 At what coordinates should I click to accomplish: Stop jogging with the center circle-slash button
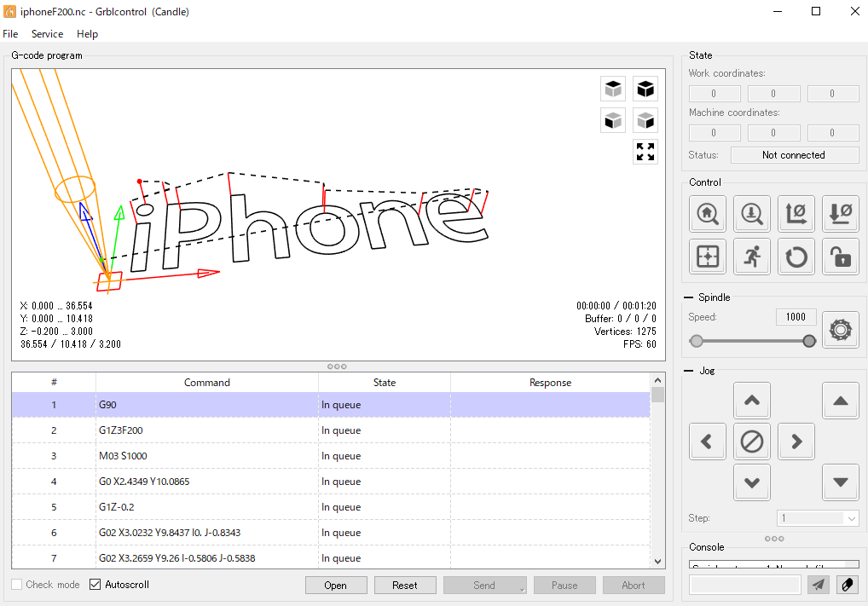[752, 442]
